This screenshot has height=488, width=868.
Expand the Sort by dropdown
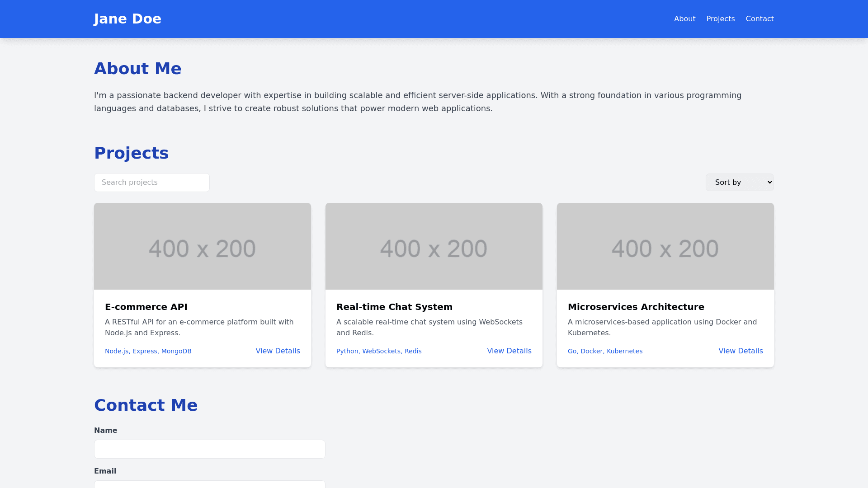coord(740,183)
